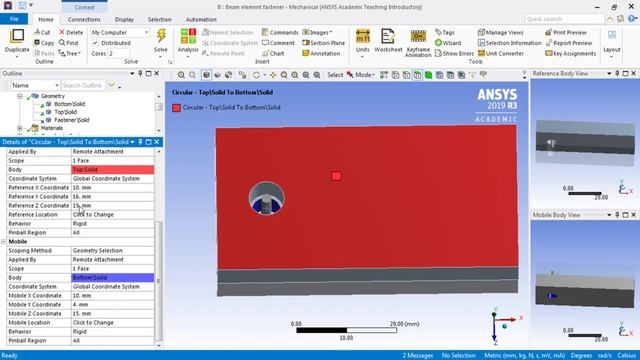Collapse the Geometry tree node

[x=20, y=96]
